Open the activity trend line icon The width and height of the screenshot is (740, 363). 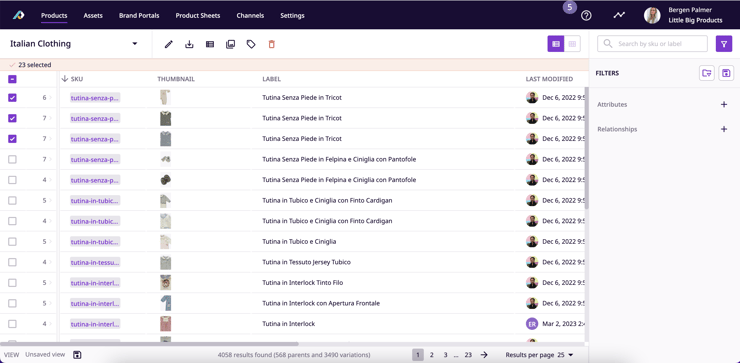pyautogui.click(x=619, y=15)
